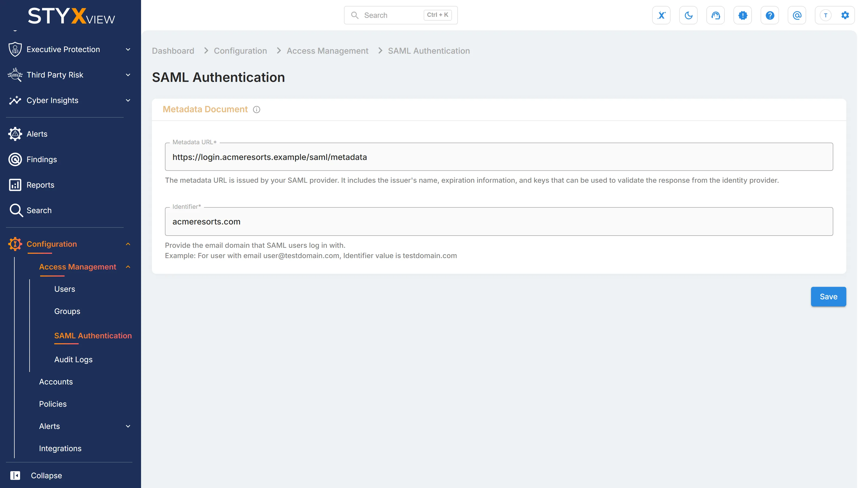
Task: Open Alerts page in main sidebar
Action: 37,134
